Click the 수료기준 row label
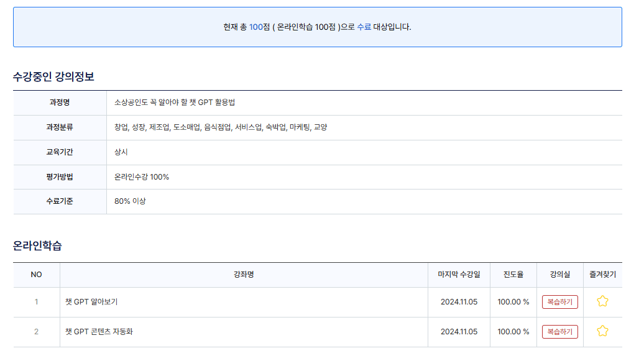Image resolution: width=644 pixels, height=361 pixels. pos(60,201)
